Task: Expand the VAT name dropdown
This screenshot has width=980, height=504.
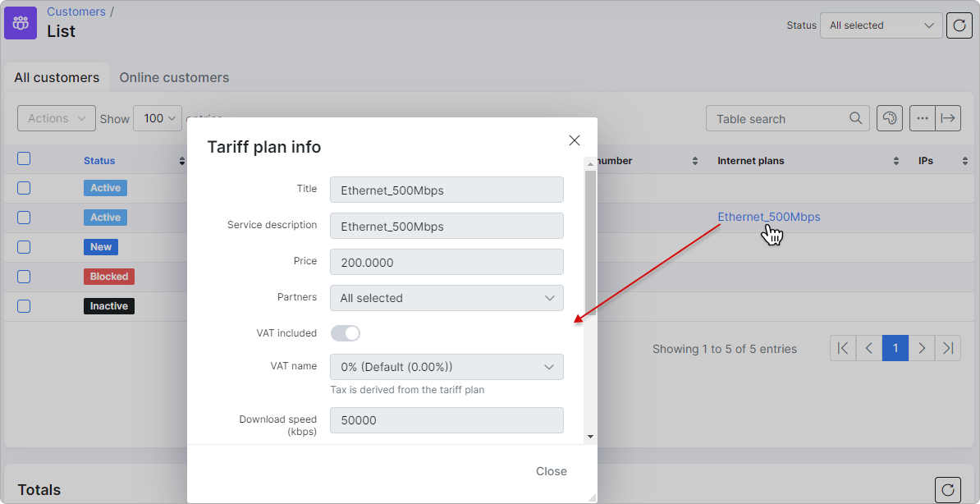Action: [x=446, y=367]
